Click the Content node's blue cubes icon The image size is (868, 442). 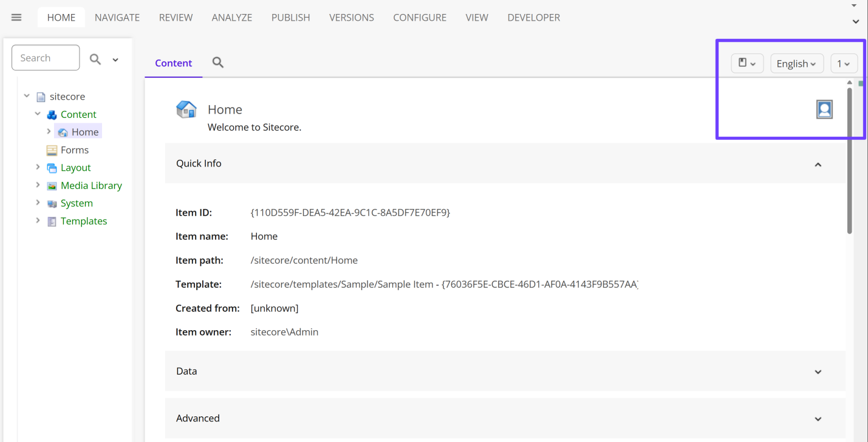[52, 114]
